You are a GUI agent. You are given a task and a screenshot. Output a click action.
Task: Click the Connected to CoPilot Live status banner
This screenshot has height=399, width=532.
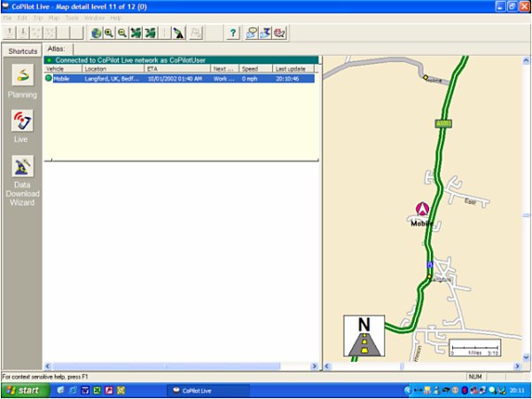click(x=182, y=60)
